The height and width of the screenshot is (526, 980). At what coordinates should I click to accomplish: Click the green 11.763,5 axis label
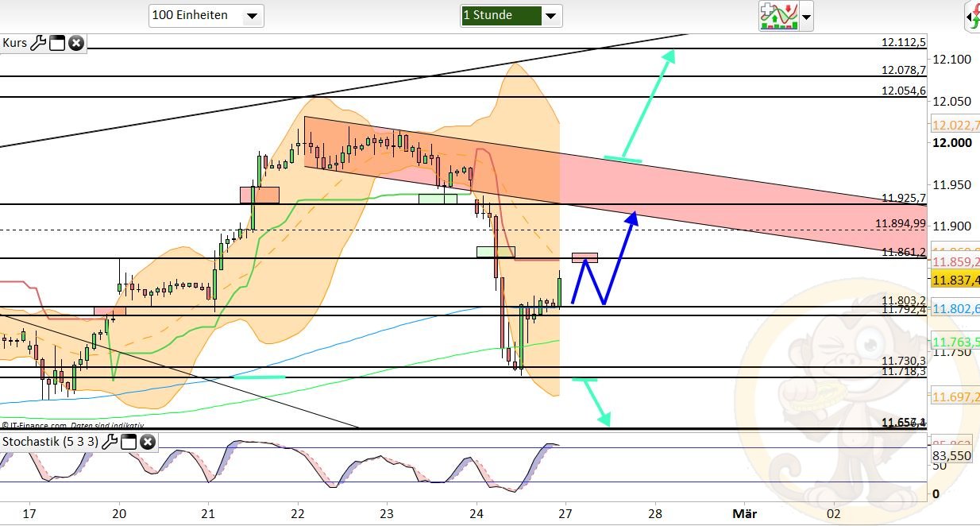pos(955,342)
